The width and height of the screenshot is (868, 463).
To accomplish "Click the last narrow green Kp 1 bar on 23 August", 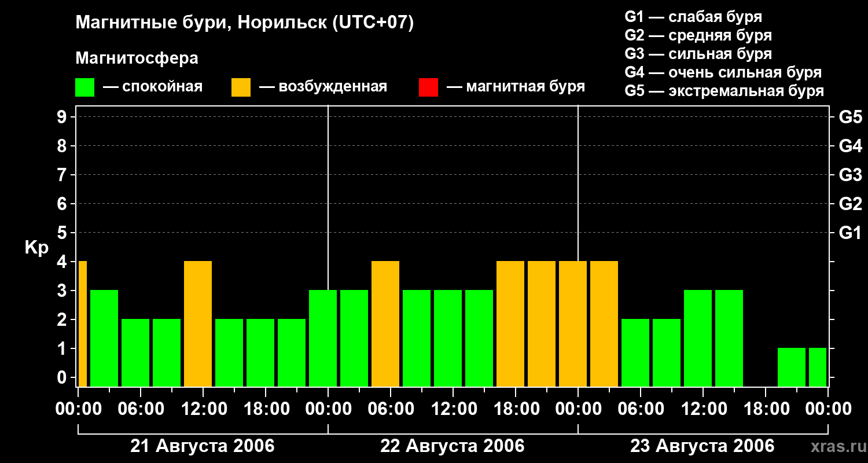I will 818,367.
